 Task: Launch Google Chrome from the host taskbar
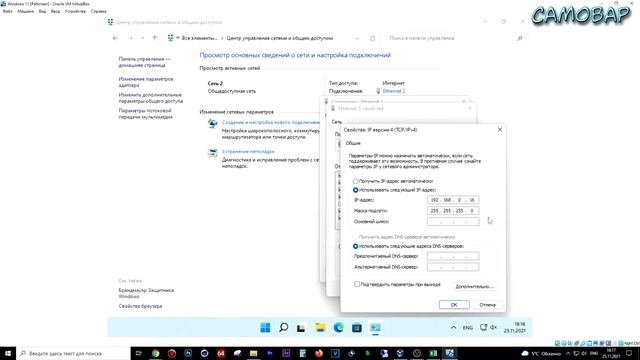156,353
